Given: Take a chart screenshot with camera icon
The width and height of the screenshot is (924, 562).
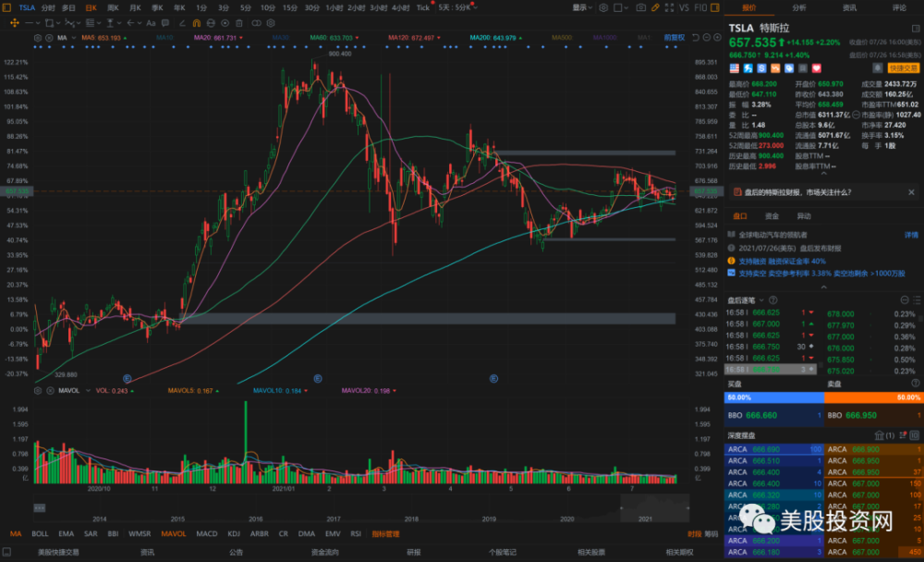Looking at the screenshot, I should pos(640,7).
